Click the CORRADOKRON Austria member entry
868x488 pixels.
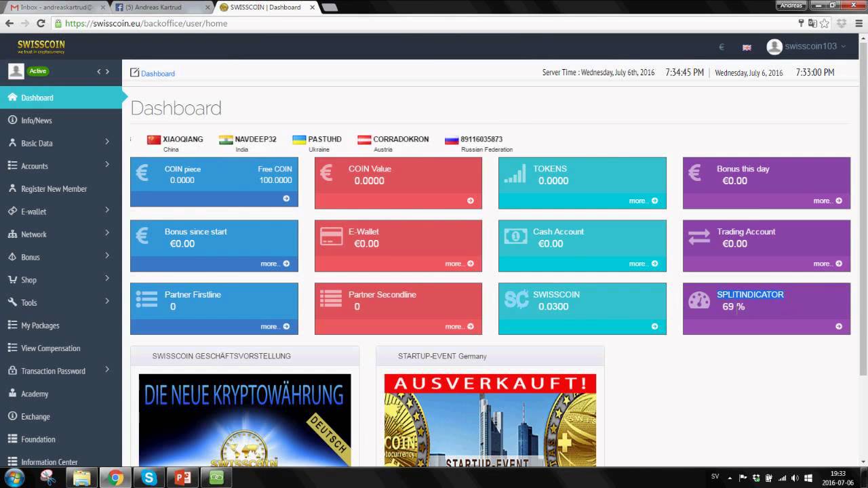(x=393, y=144)
